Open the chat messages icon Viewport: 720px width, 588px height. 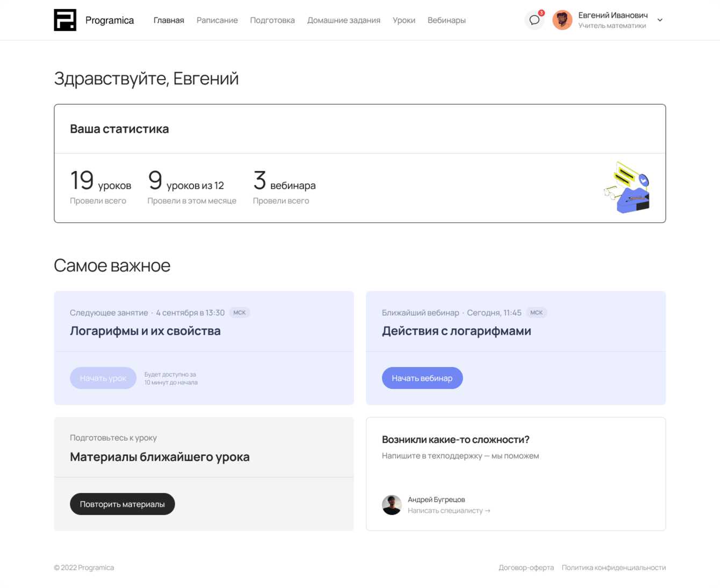pyautogui.click(x=534, y=20)
